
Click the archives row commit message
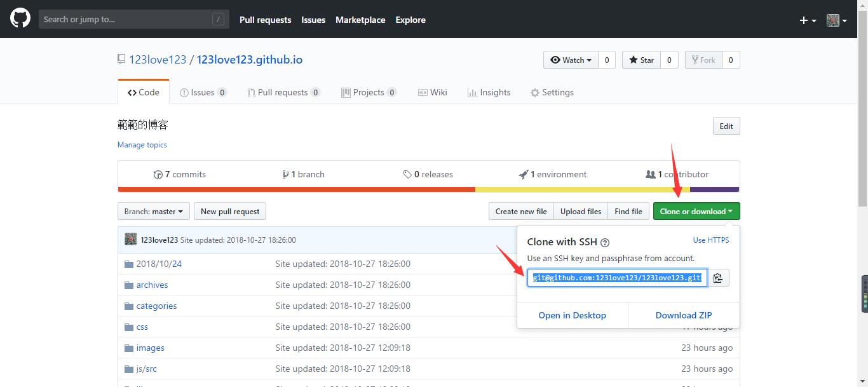342,285
